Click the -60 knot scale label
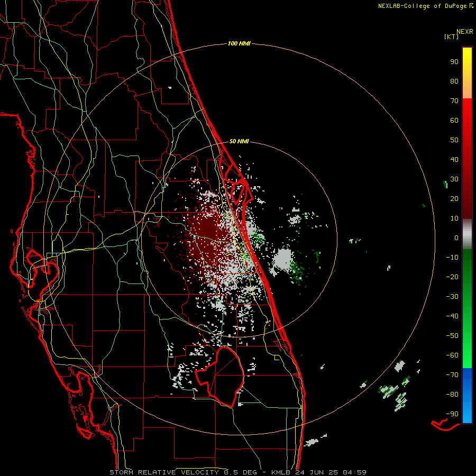Viewport: 476px width, 476px height. click(x=452, y=355)
